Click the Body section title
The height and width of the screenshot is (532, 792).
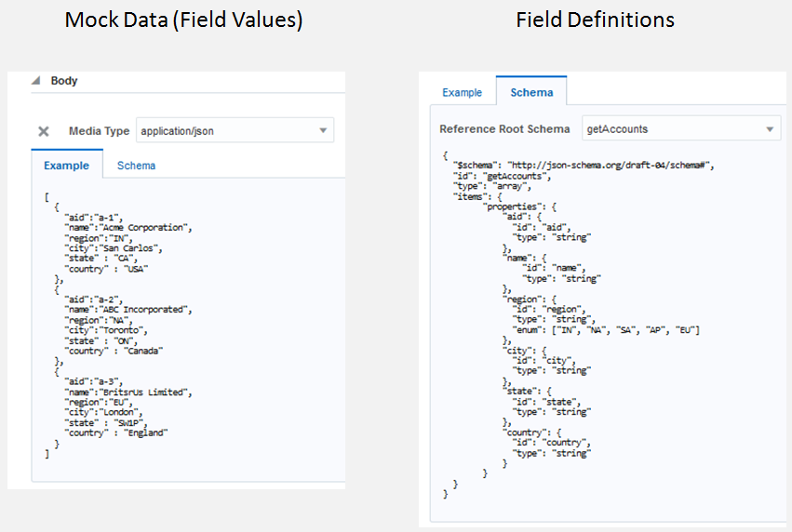click(64, 81)
